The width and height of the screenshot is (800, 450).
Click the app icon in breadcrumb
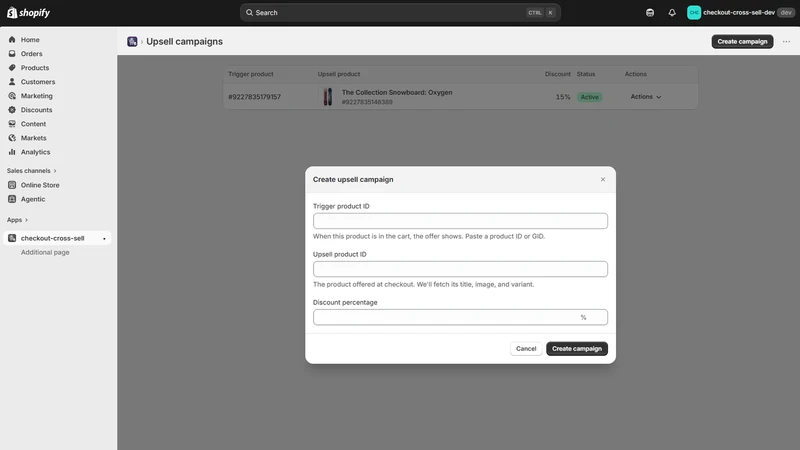point(132,41)
